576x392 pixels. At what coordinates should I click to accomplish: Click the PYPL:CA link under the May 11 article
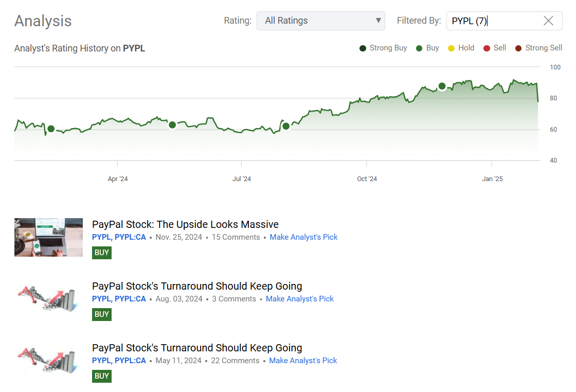[x=132, y=361]
